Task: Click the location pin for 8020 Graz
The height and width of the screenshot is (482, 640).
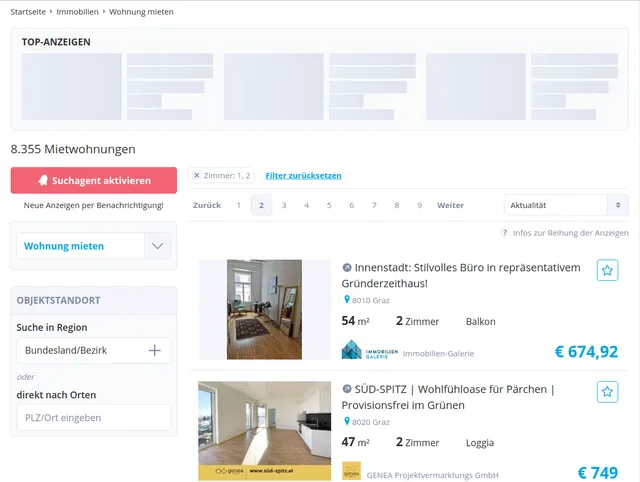Action: click(347, 421)
